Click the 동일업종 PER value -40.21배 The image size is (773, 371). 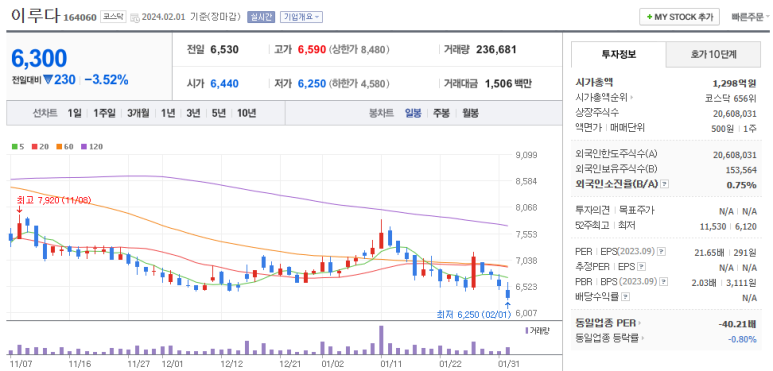[x=737, y=324]
